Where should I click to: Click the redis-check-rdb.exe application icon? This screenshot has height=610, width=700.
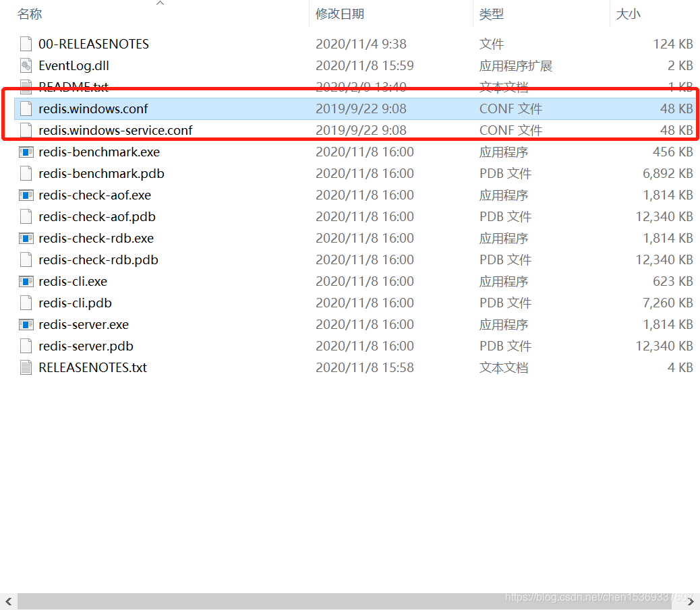[x=26, y=239]
